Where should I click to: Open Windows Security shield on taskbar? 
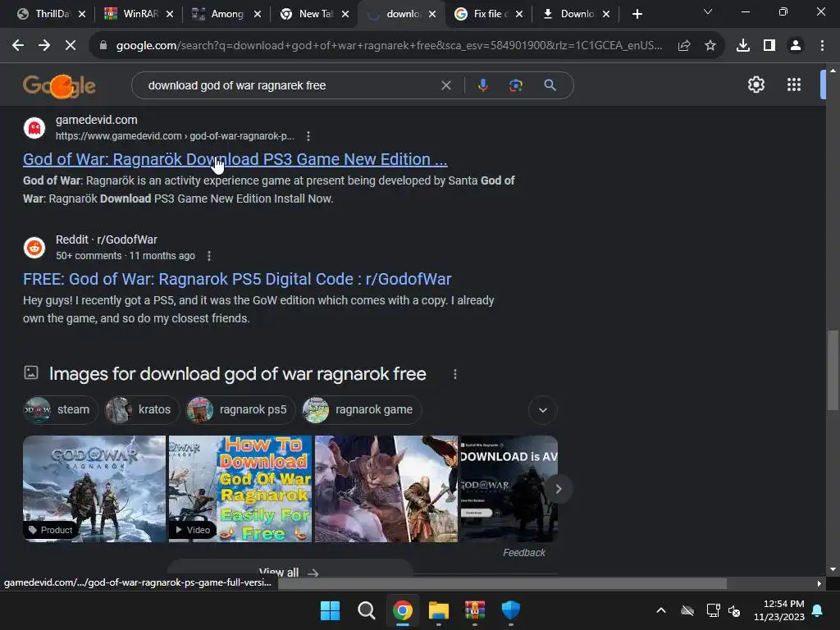tap(510, 610)
